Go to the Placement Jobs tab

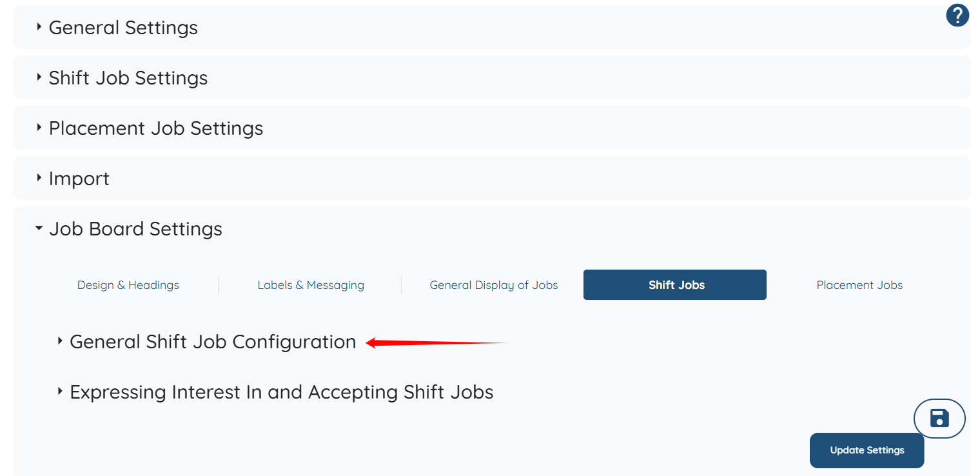(859, 285)
